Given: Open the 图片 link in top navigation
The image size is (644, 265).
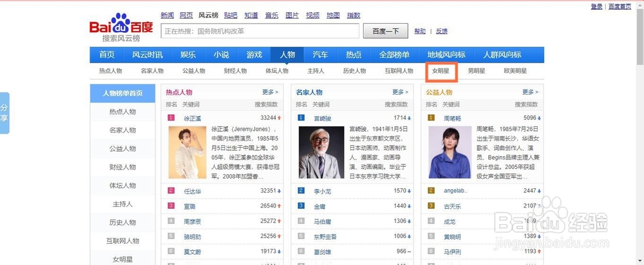Looking at the screenshot, I should [x=292, y=15].
